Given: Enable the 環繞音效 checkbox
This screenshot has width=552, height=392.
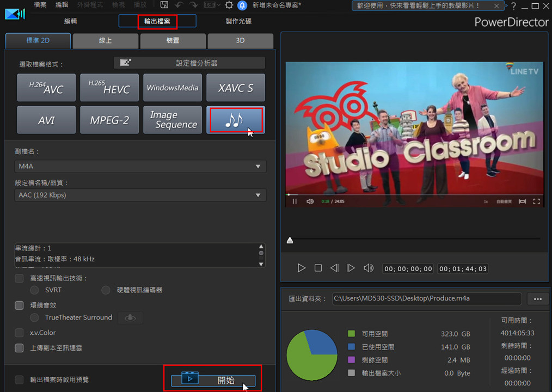Looking at the screenshot, I should pyautogui.click(x=20, y=305).
